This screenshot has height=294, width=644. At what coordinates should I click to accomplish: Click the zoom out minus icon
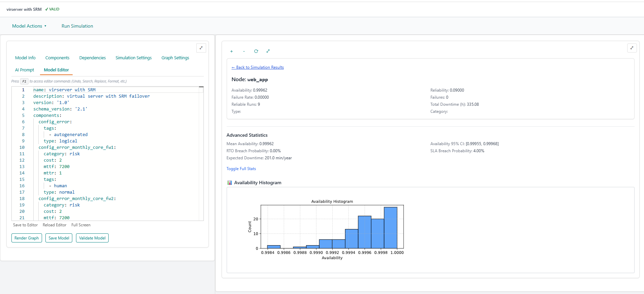click(244, 51)
